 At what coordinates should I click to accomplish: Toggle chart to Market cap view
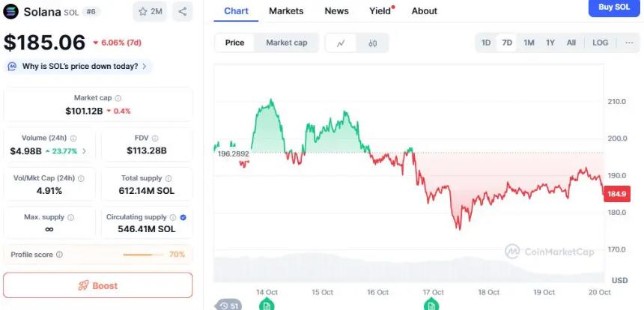286,43
